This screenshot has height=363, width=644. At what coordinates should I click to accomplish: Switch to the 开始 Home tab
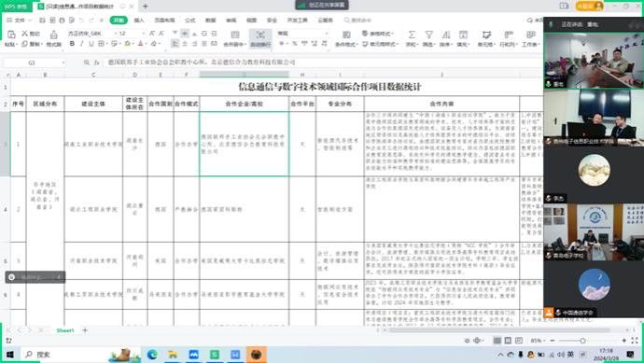119,21
